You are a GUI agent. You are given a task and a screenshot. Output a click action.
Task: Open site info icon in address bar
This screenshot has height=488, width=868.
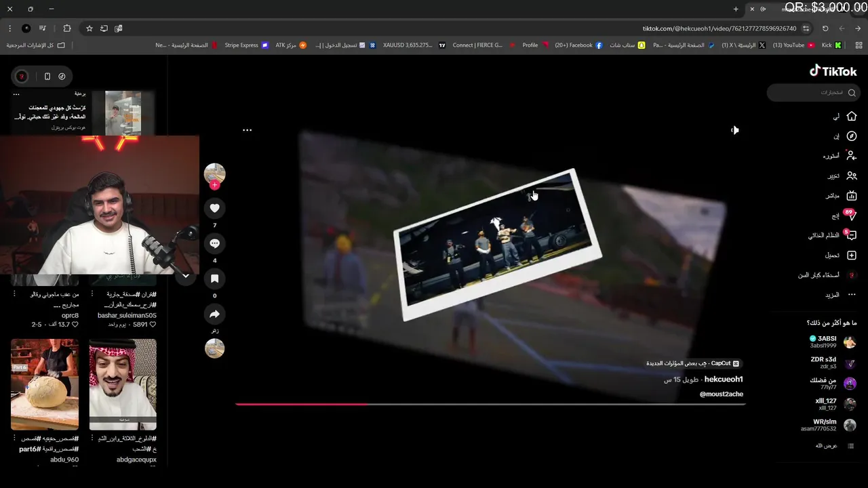(806, 28)
